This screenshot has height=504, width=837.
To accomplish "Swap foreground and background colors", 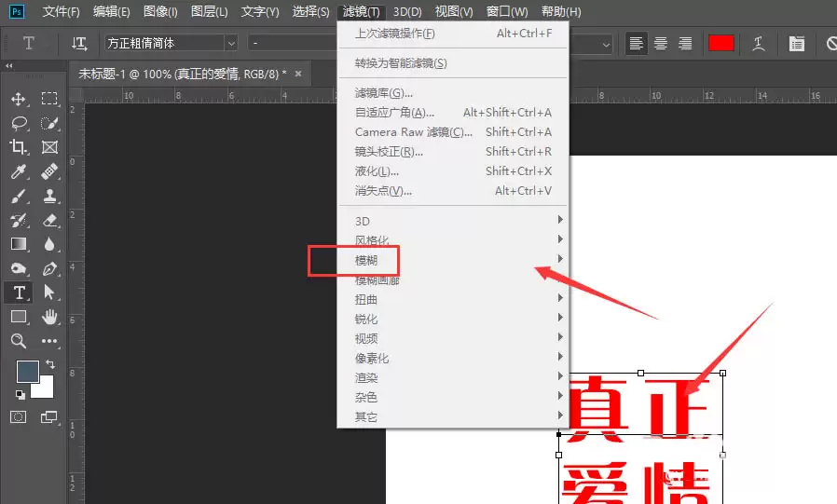I will [50, 364].
